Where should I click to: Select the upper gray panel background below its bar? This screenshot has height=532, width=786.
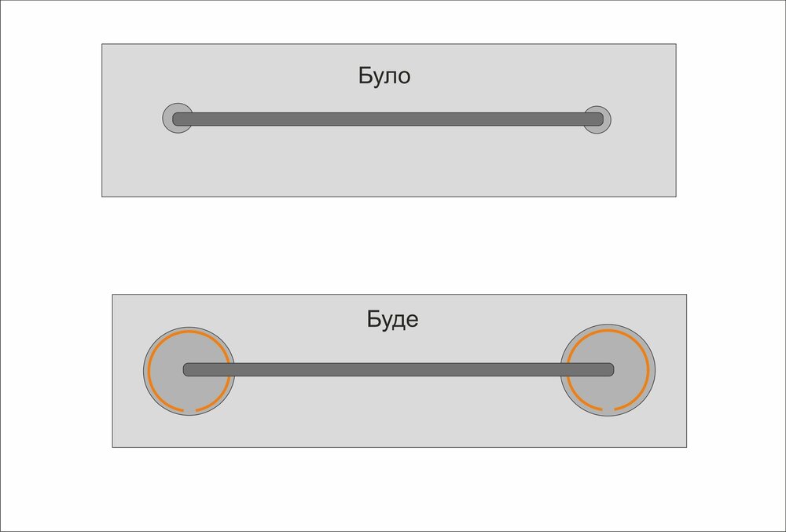(x=388, y=165)
